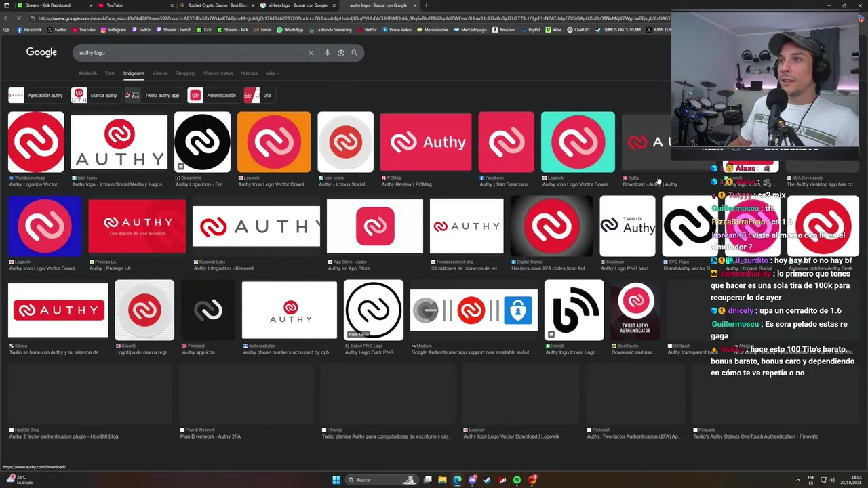Viewport: 868px width, 488px height.
Task: Select the Marca authy filter chip
Action: [96, 95]
